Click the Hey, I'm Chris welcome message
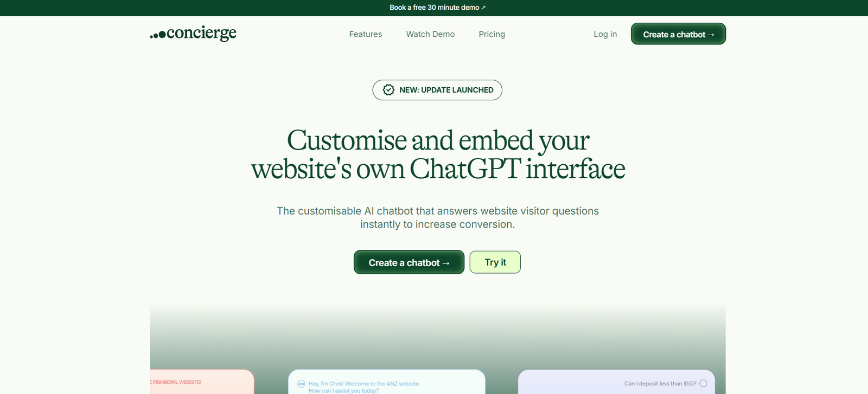The height and width of the screenshot is (394, 868). click(364, 386)
